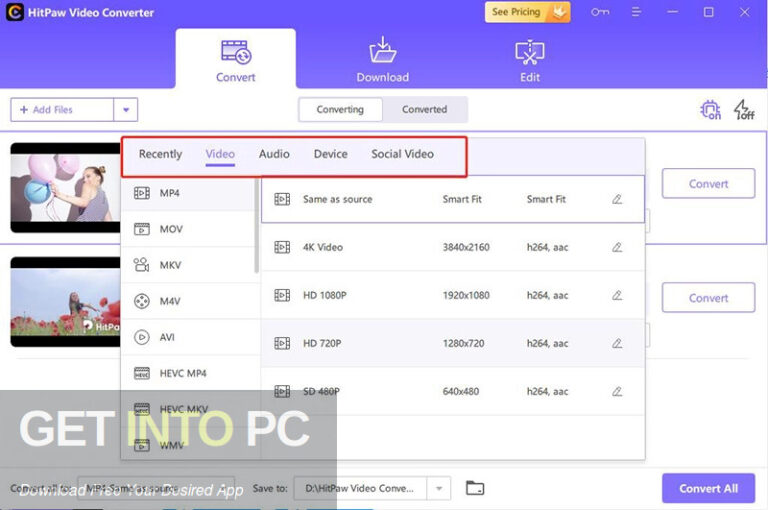Image resolution: width=768 pixels, height=510 pixels.
Task: Choose the M4V format
Action: point(188,301)
